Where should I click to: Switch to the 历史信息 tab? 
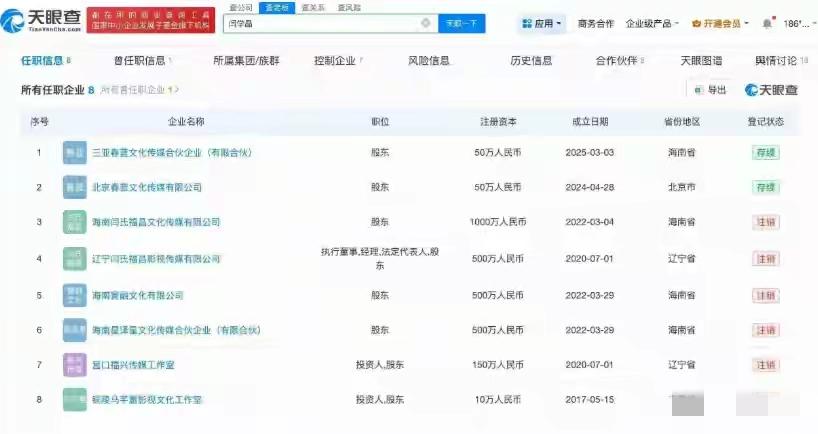point(531,61)
